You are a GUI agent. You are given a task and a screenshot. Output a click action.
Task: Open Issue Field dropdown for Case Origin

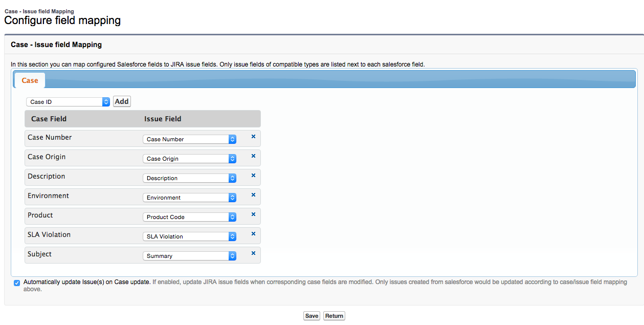189,159
